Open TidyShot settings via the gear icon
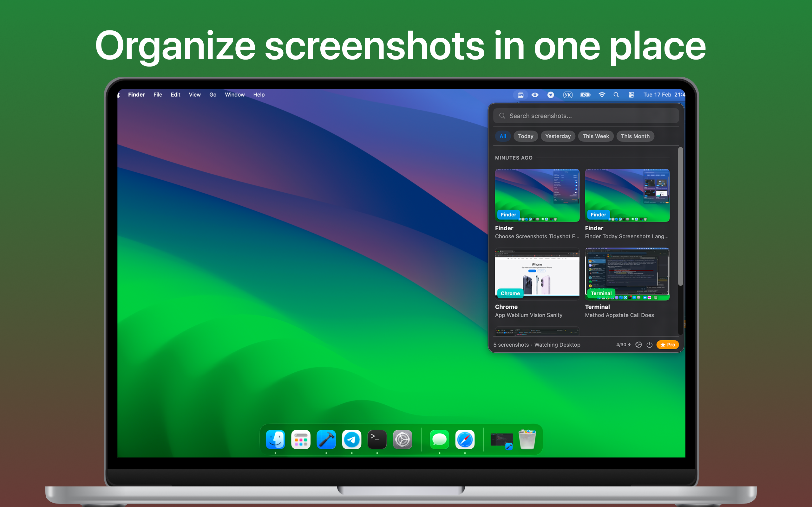 tap(638, 345)
